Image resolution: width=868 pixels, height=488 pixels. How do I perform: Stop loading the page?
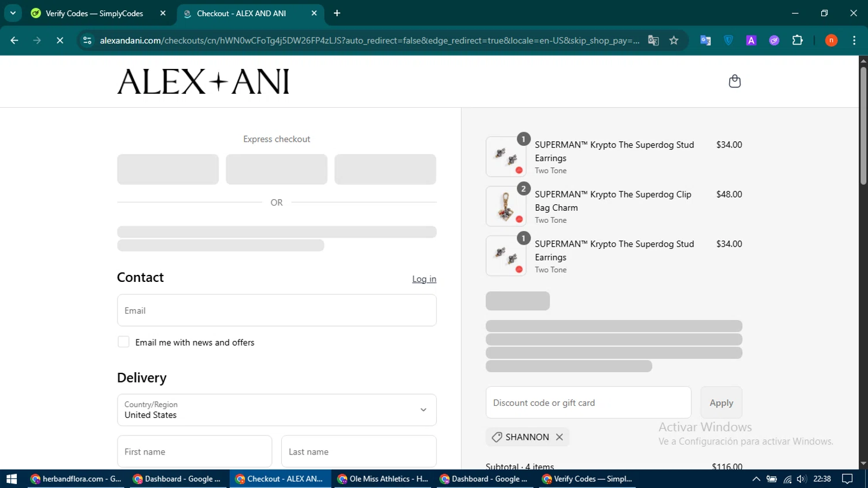pos(60,41)
